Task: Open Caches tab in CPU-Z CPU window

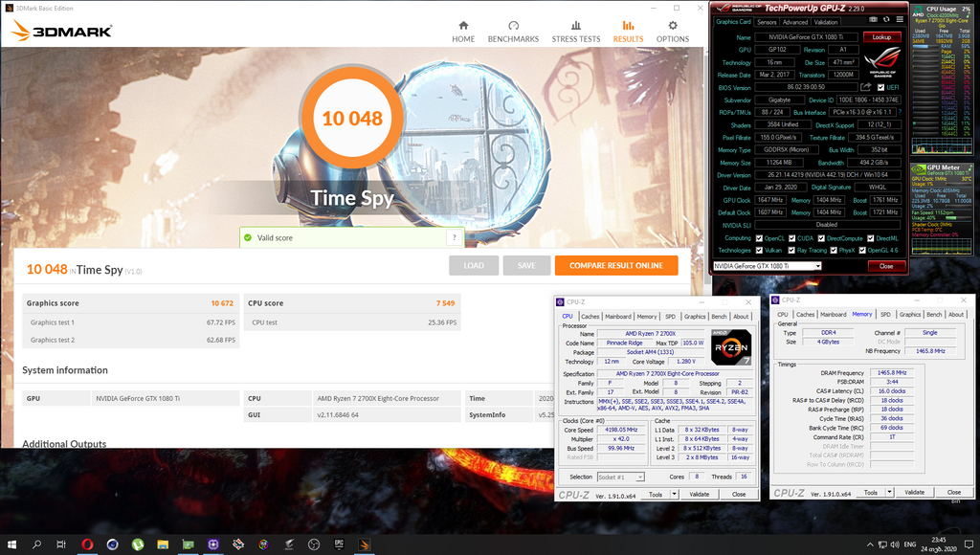Action: (590, 316)
